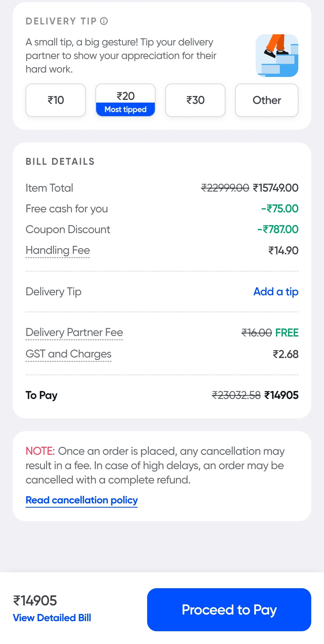The height and width of the screenshot is (644, 324).
Task: Tap the BILL DETAILS heading
Action: click(x=60, y=162)
